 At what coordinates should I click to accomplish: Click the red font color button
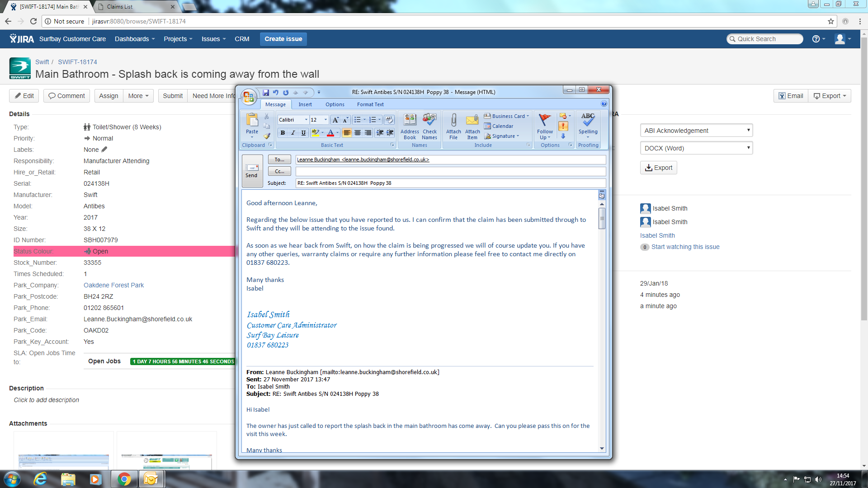coord(330,133)
